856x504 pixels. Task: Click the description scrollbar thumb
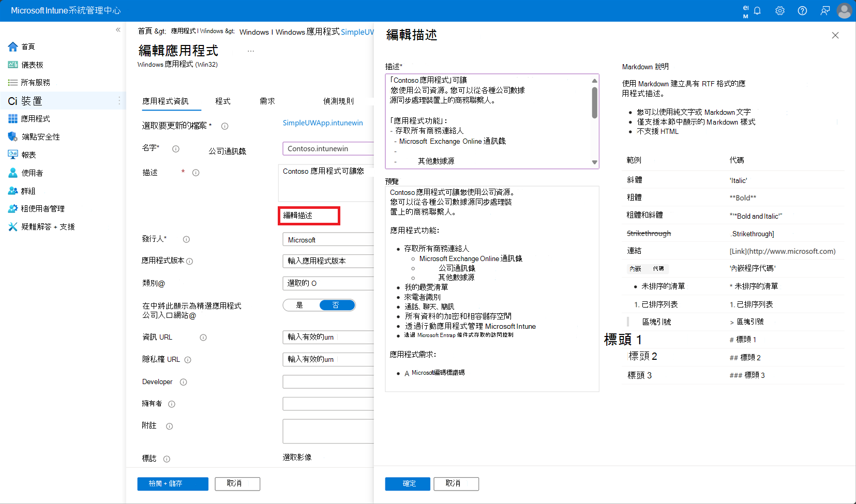tap(595, 102)
